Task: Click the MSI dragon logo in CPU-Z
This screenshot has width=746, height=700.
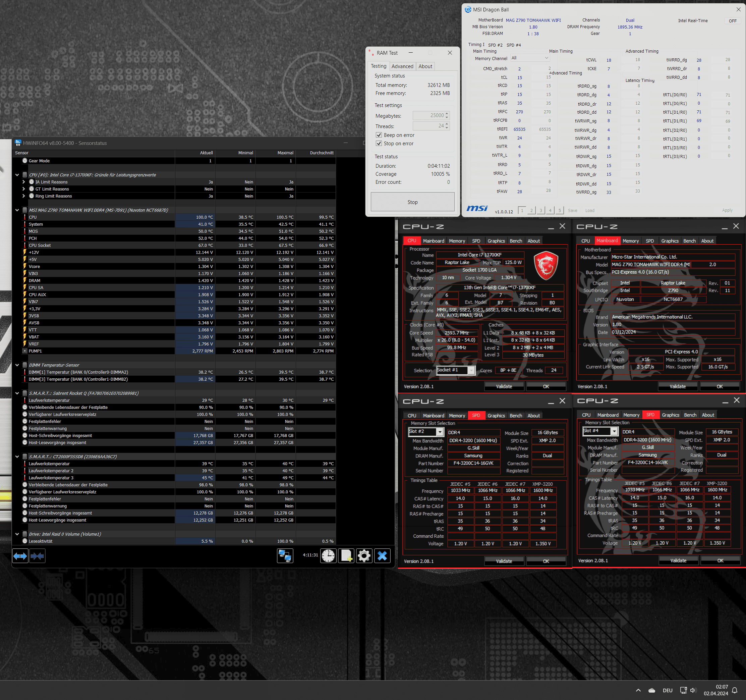Action: (546, 265)
